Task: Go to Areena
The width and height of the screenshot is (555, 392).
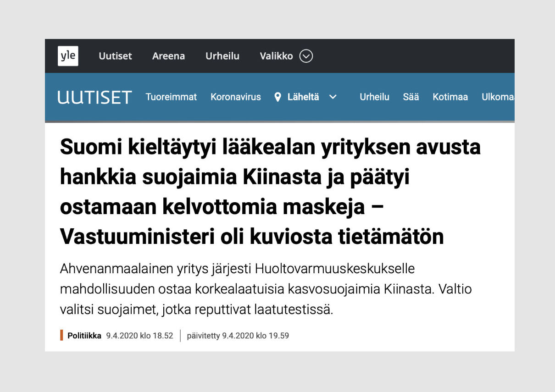Action: pyautogui.click(x=168, y=56)
